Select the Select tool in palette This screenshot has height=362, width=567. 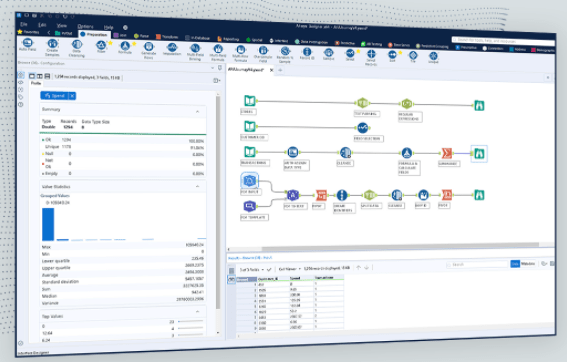350,55
